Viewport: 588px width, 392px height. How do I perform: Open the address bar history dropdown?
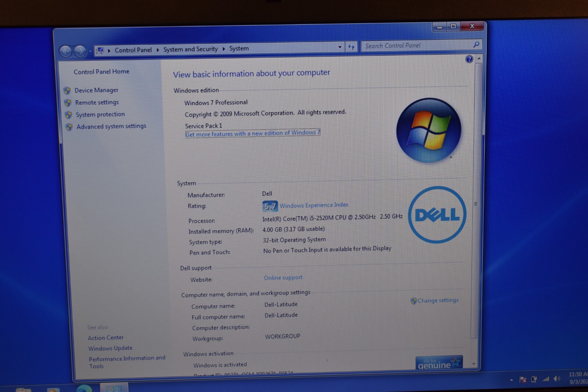pyautogui.click(x=340, y=47)
